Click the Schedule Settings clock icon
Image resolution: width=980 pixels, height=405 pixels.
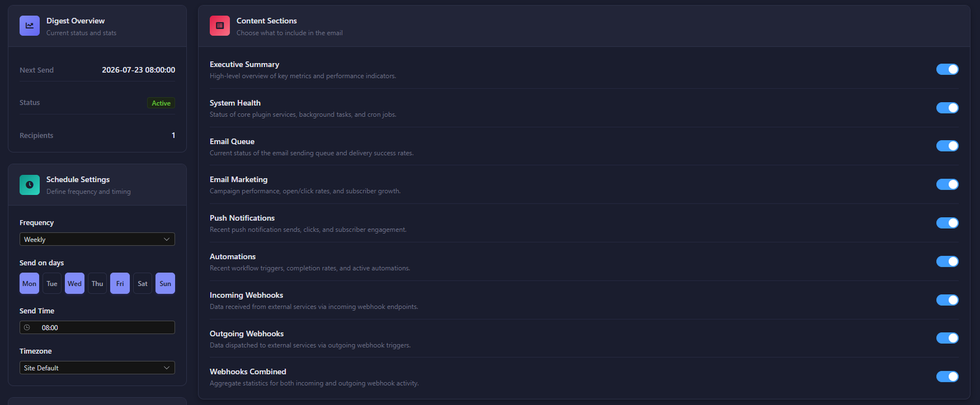tap(29, 185)
